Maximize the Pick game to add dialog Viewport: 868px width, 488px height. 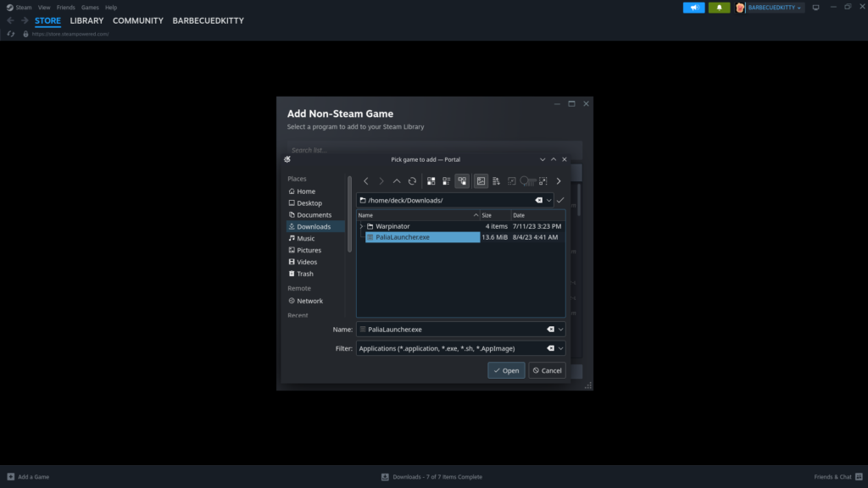[x=554, y=159]
